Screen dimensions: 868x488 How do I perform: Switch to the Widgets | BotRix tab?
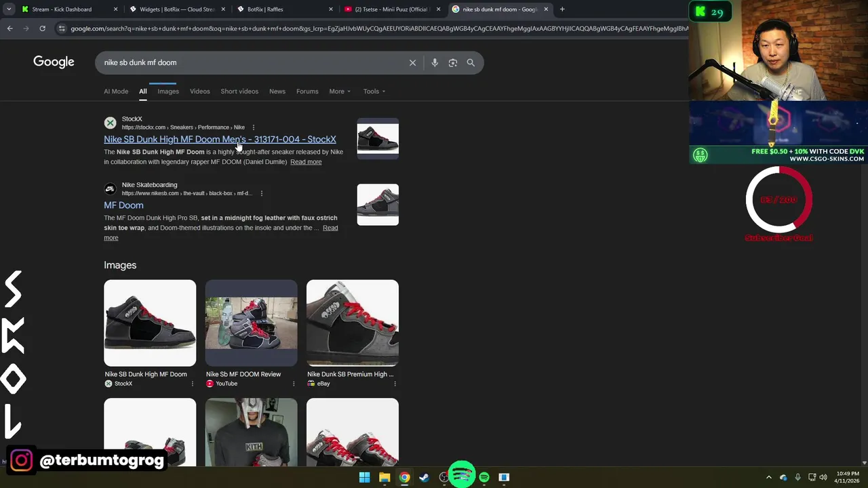coord(178,9)
